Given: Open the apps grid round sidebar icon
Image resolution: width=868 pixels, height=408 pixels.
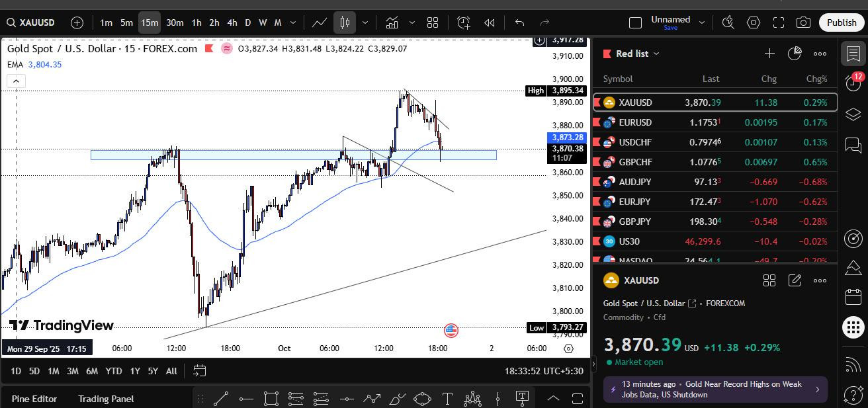Looking at the screenshot, I should 853,327.
